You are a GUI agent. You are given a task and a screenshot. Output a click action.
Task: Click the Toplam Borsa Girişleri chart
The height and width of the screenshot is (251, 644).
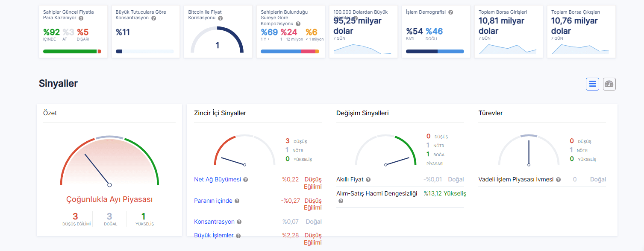(507, 49)
